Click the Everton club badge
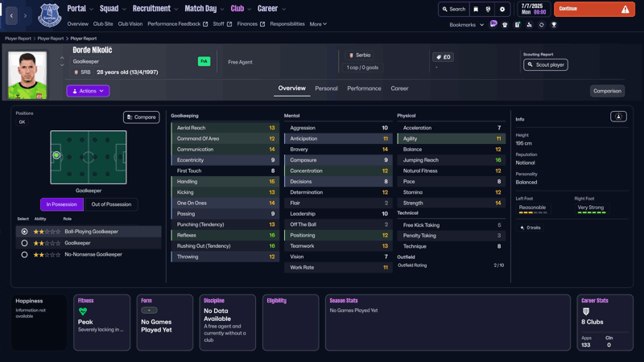The image size is (644, 362). point(49,14)
